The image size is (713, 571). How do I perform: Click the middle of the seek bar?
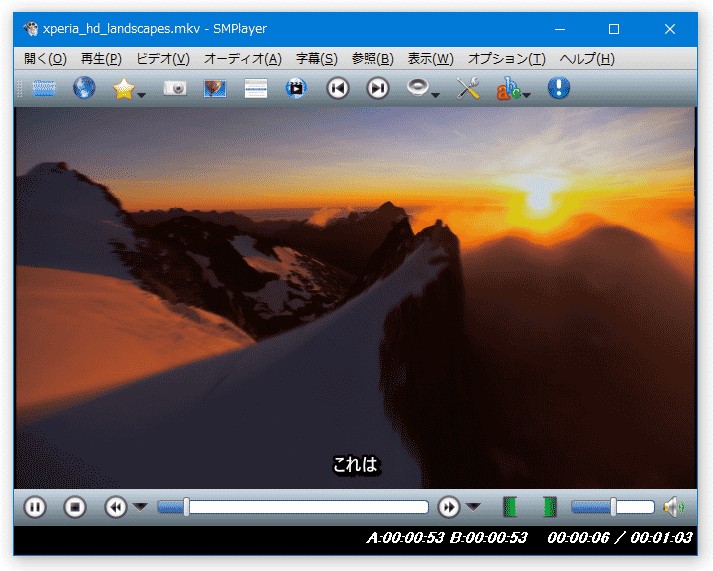(293, 507)
